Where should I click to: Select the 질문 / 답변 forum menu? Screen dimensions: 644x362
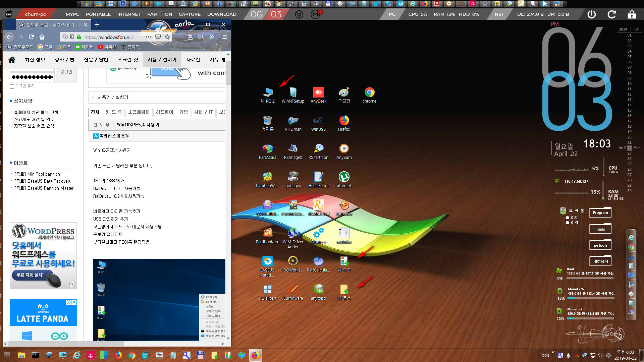96,60
